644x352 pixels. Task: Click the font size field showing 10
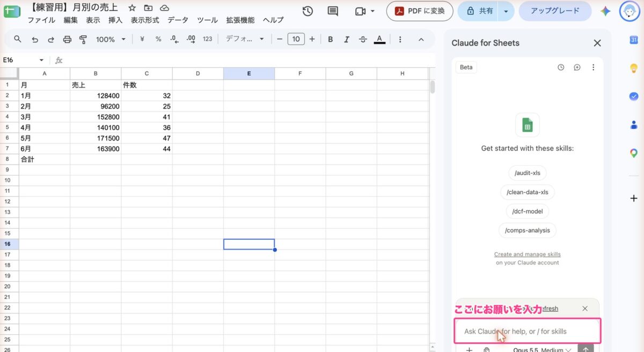(x=296, y=39)
